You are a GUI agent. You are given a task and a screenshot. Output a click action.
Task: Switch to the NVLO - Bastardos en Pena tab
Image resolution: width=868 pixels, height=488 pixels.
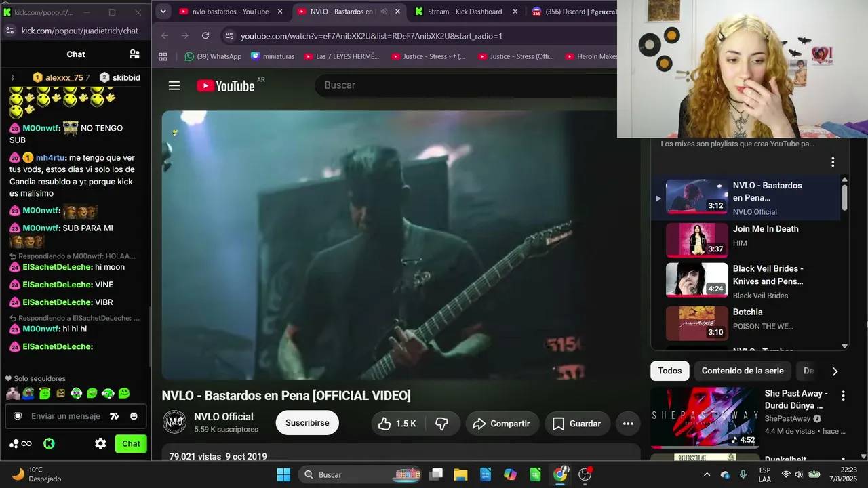click(x=341, y=12)
